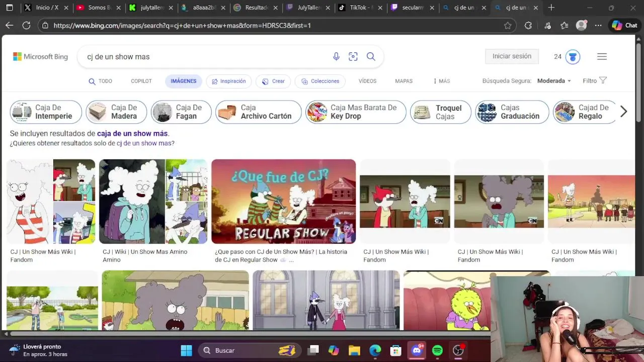Click link for cj de un show mas only

click(x=144, y=143)
